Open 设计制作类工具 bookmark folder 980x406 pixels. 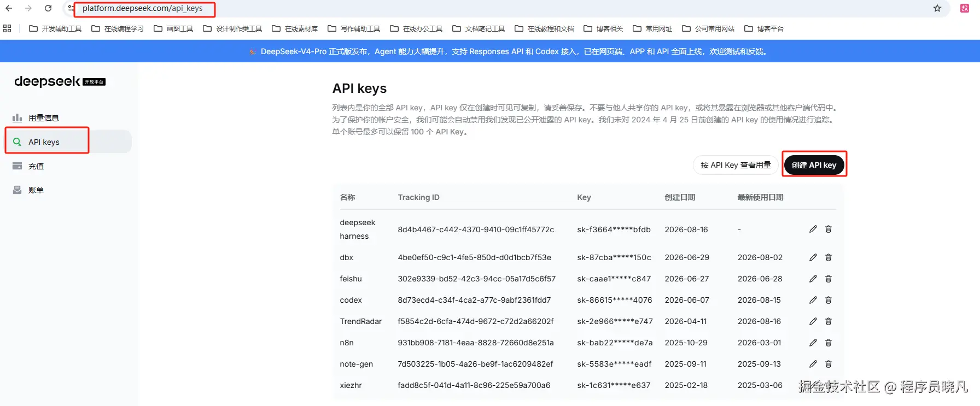(x=232, y=28)
